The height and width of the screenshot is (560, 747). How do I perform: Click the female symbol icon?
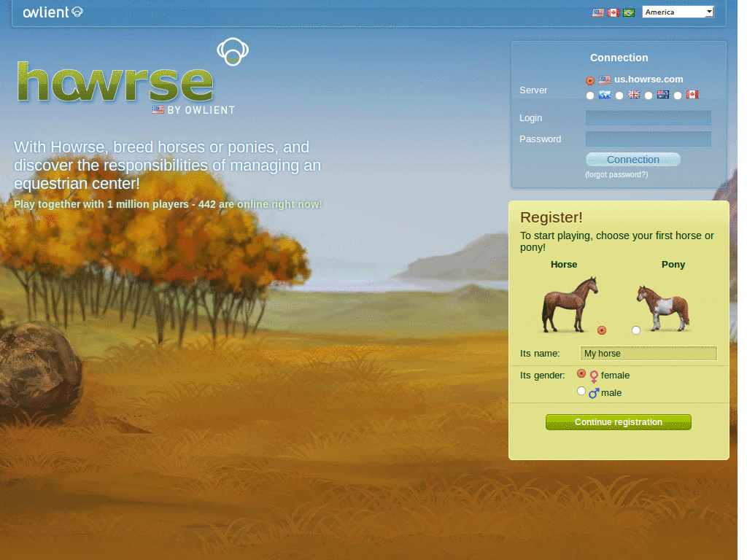click(x=594, y=376)
